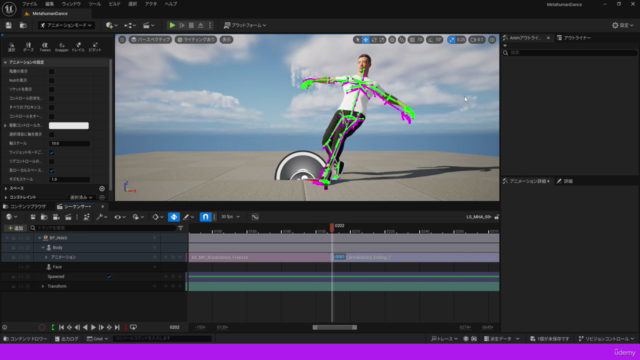Viewport: 640px width, 360px height.
Task: Click the white 駆動コントロール color swatch
Action: coord(69,125)
